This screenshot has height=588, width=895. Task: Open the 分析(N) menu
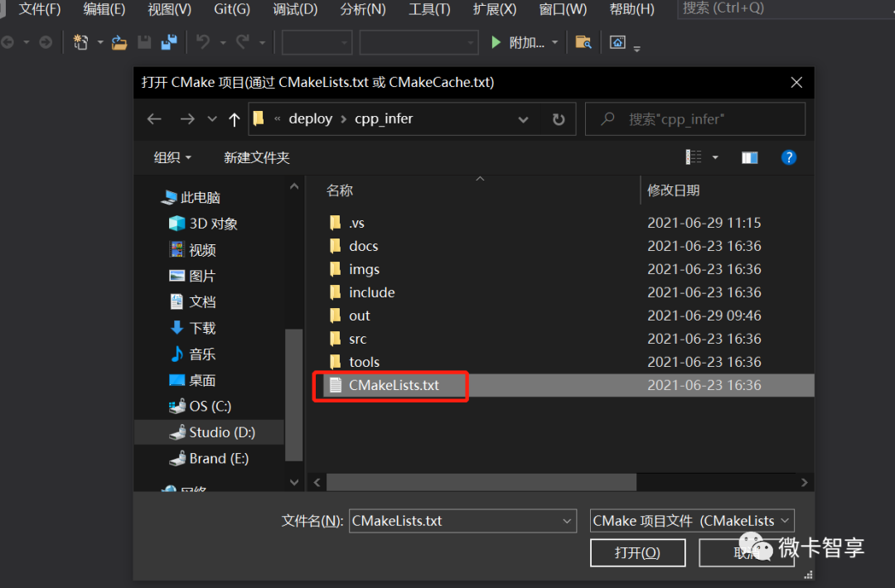click(x=363, y=9)
